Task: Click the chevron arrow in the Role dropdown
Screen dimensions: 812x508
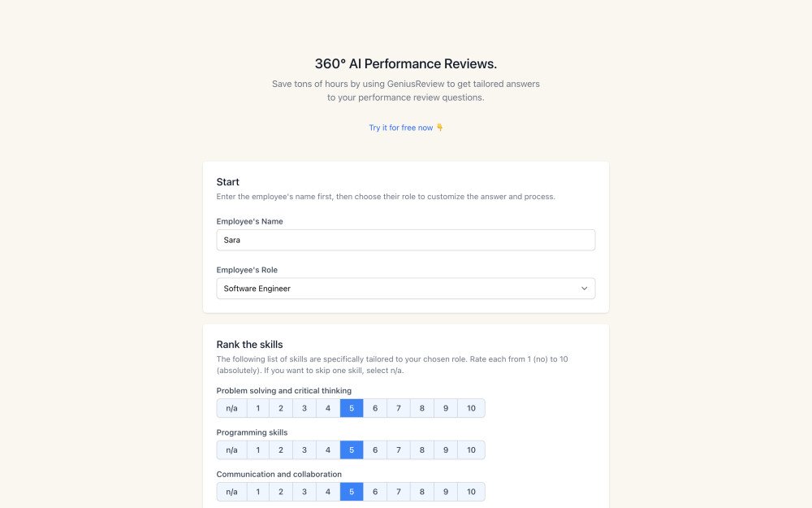Action: (x=584, y=289)
